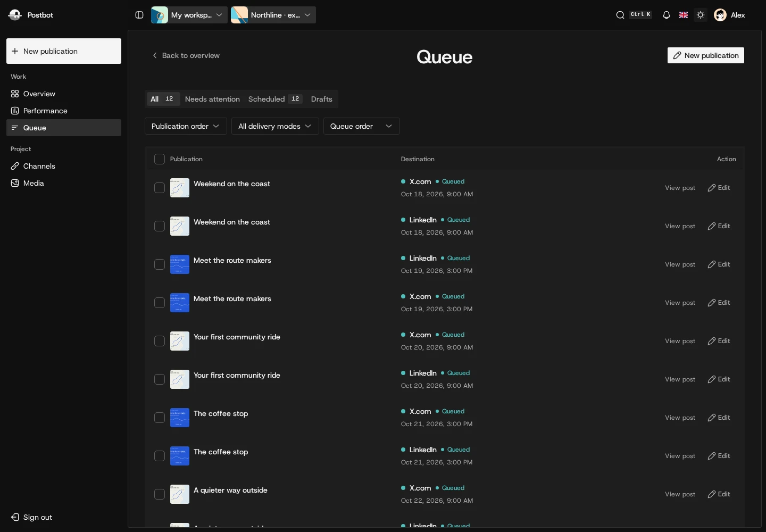This screenshot has width=766, height=532.
Task: View post for LinkedIn Weekend on the coast
Action: (x=680, y=226)
